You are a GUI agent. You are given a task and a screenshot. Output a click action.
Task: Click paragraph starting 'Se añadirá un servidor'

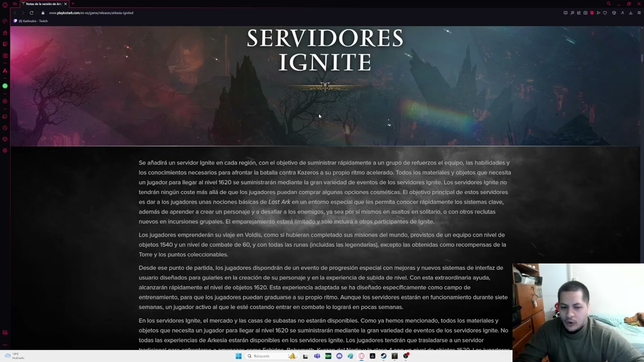(325, 192)
